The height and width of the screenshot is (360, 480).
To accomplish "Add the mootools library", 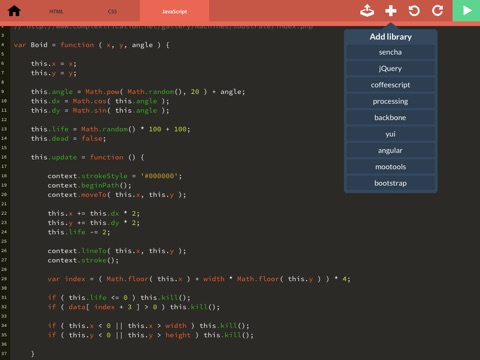I will click(390, 167).
